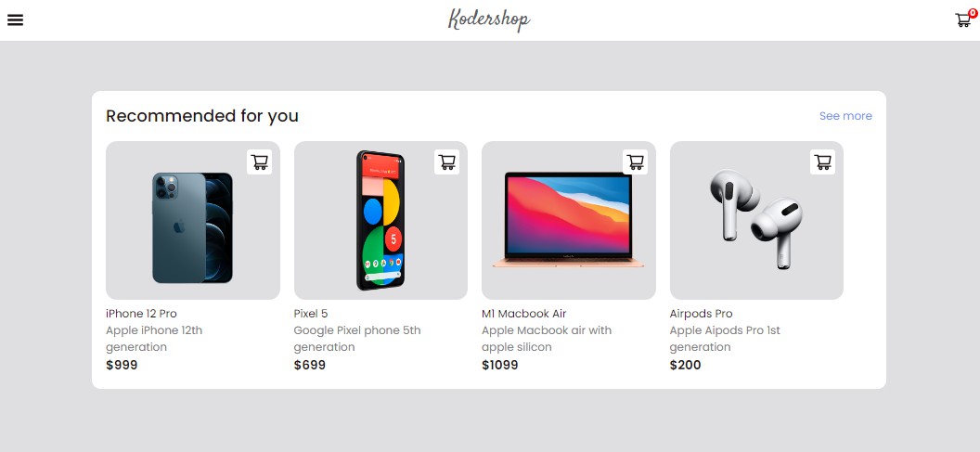Screen dimensions: 980x452
Task: Open the Pixel 5 product image
Action: (380, 223)
